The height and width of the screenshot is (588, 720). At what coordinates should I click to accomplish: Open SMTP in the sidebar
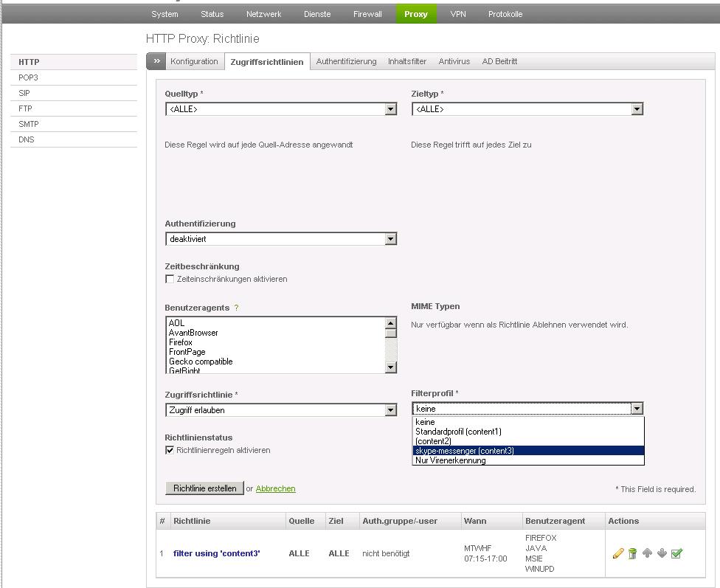74,124
